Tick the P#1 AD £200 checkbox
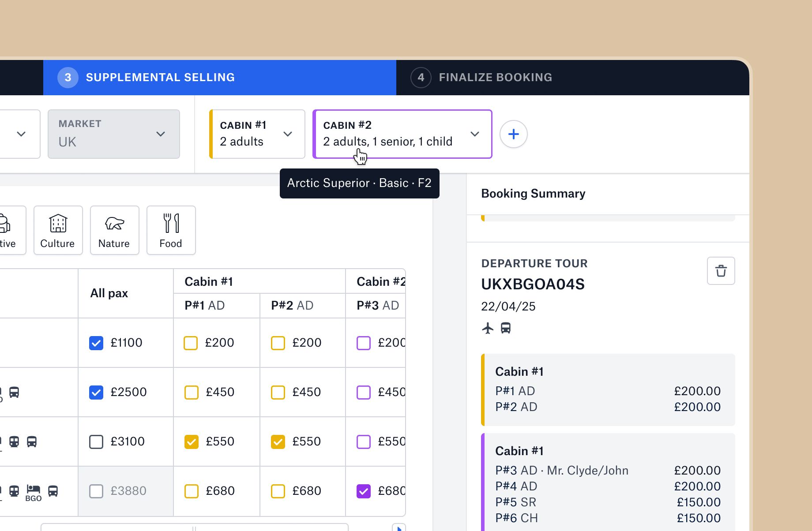The width and height of the screenshot is (812, 531). [191, 343]
